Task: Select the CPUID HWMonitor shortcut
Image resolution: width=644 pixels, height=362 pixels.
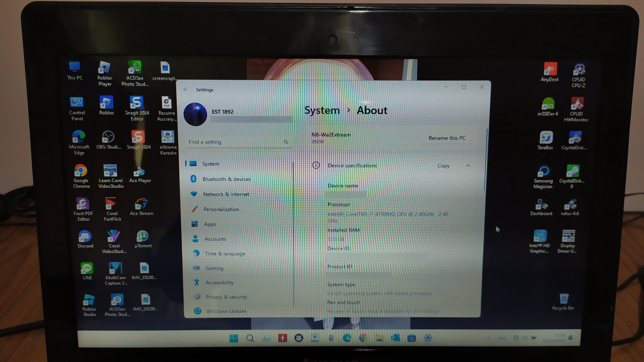Action: [x=576, y=110]
